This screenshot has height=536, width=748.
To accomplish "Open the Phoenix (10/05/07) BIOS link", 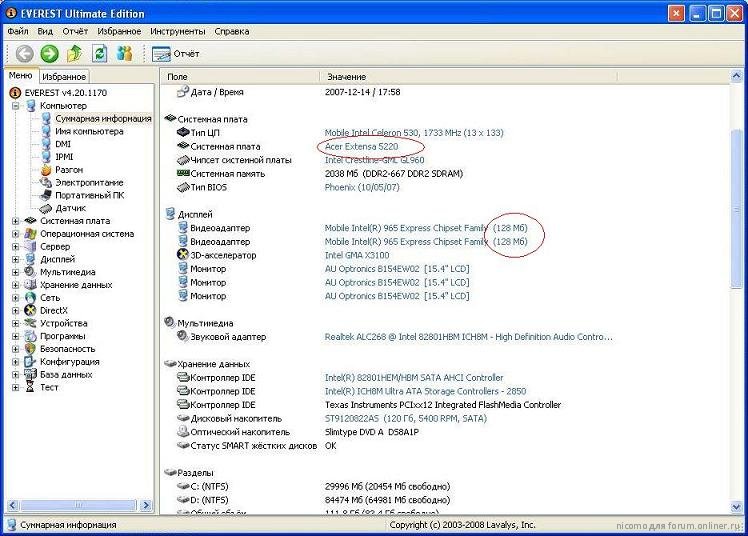I will click(x=362, y=187).
